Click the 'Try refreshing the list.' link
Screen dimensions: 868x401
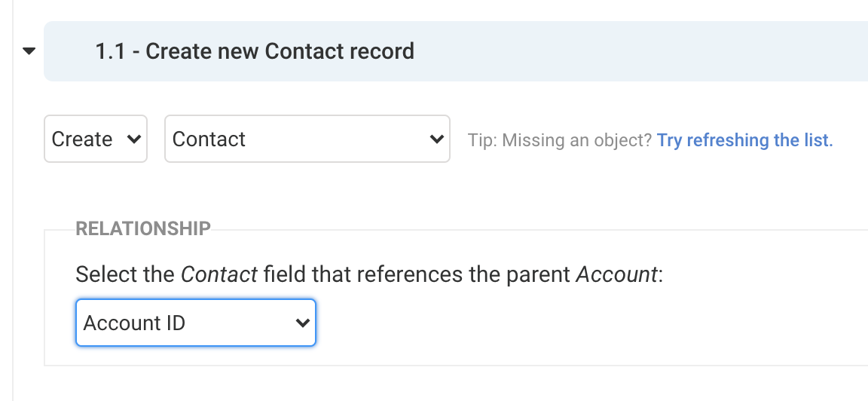tap(744, 140)
